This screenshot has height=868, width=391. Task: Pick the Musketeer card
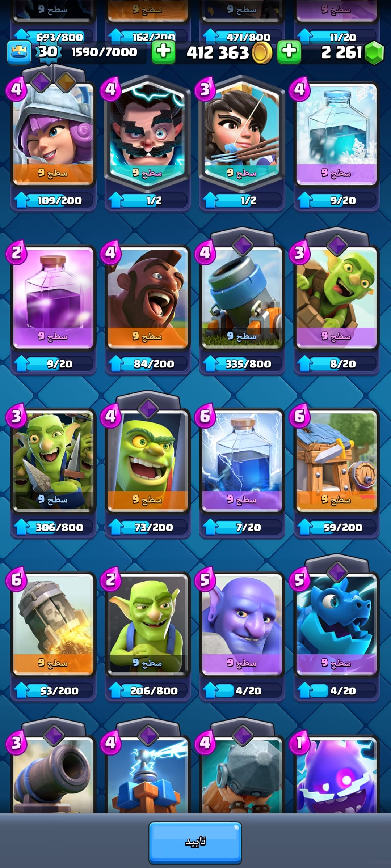point(53,135)
